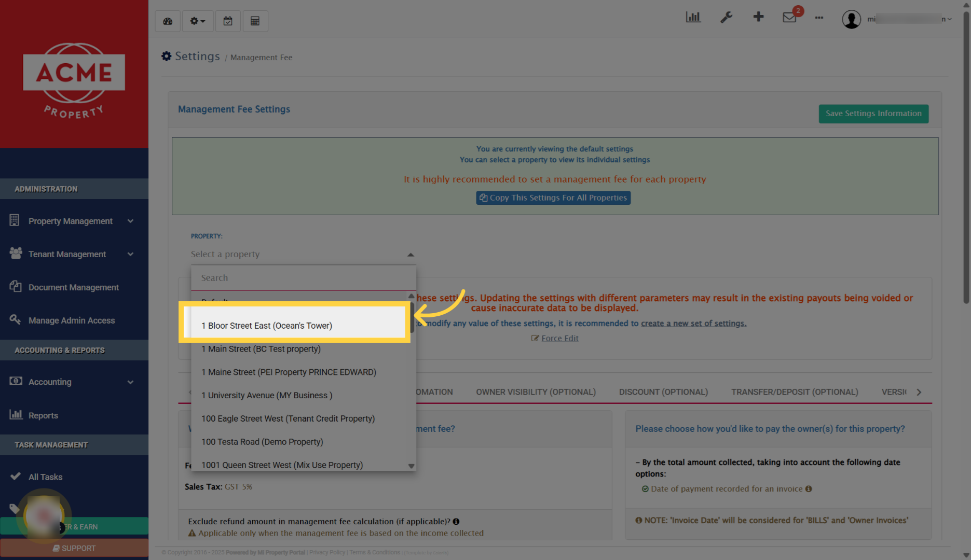
Task: Click the property Search input field
Action: point(303,278)
